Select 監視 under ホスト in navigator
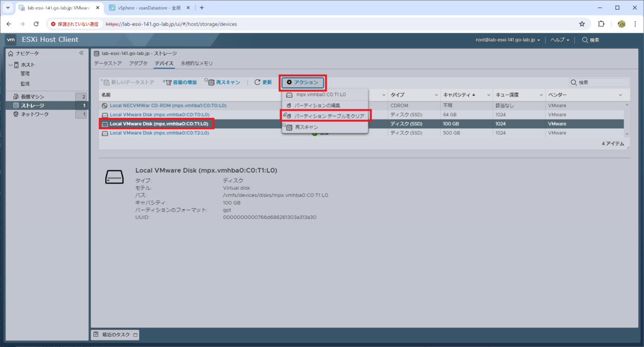 25,84
